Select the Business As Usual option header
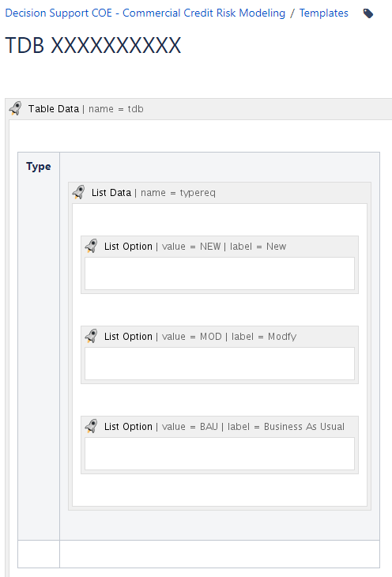The height and width of the screenshot is (577, 392). 220,427
